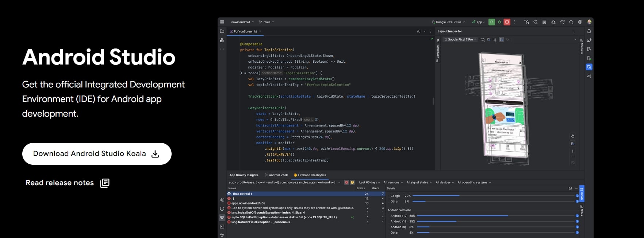Open the Version Control branch icon at bottom left
This screenshot has height=238, width=644.
222,235
